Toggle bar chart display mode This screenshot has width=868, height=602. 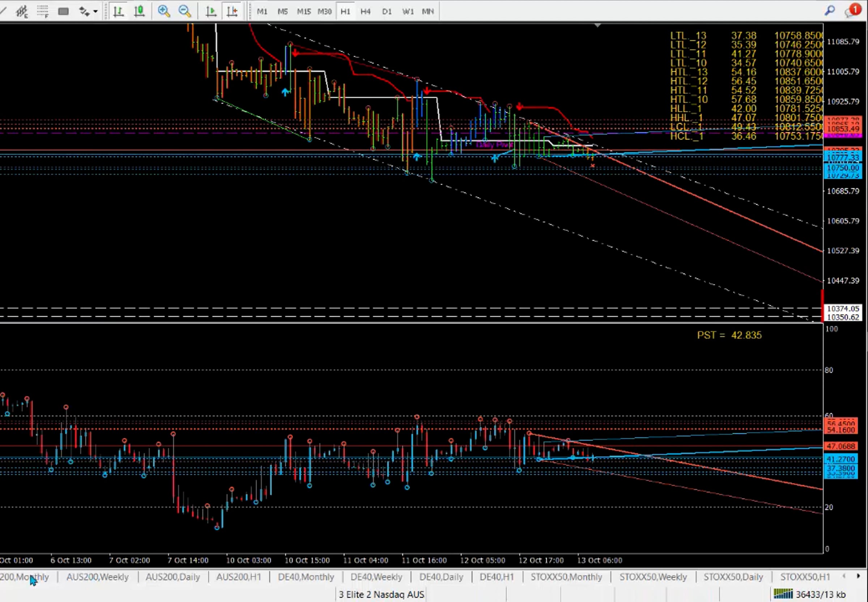click(x=119, y=11)
